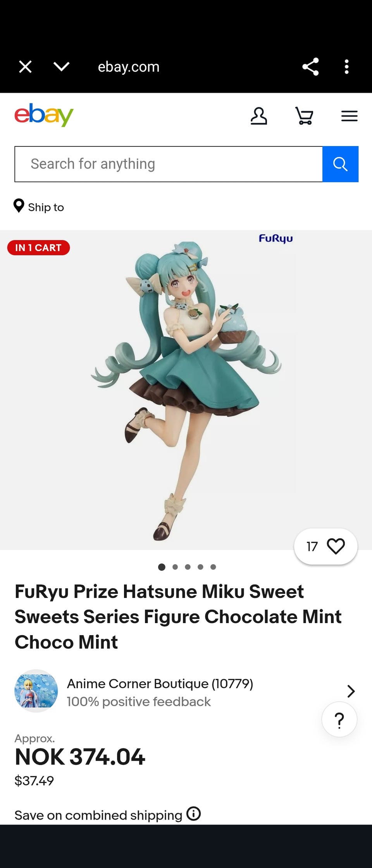Tap the IN 1 CART badge
Image resolution: width=372 pixels, height=868 pixels.
(38, 248)
